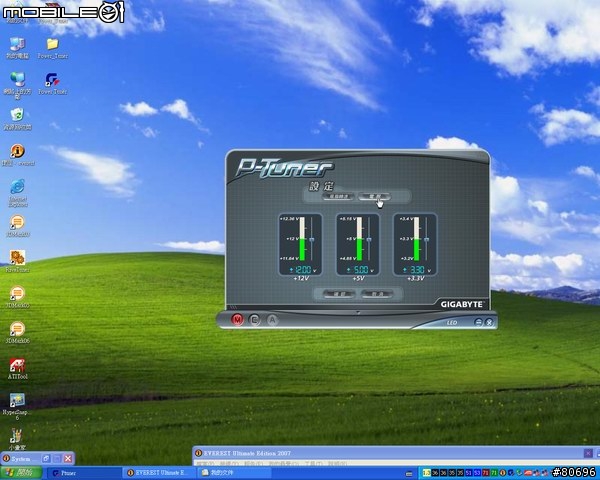The image size is (600, 480).
Task: Minimize the P-Tuner window with the round minus button
Action: point(478,322)
